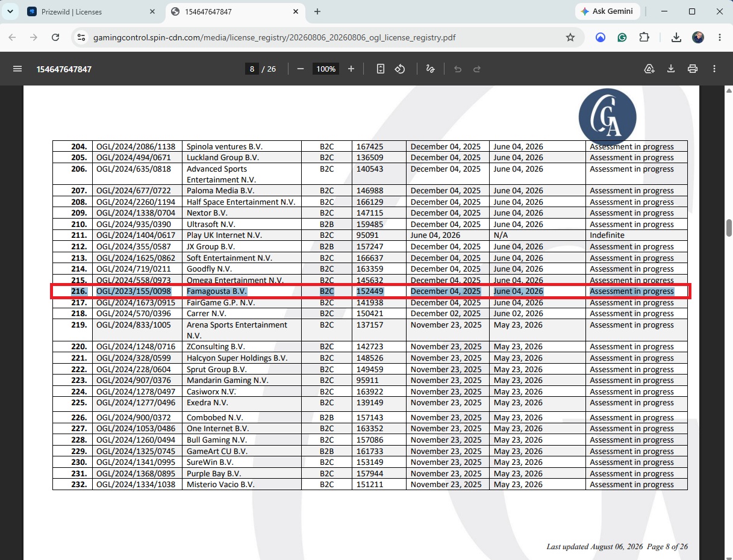Open a new browser tab
This screenshot has width=733, height=560.
click(x=317, y=11)
